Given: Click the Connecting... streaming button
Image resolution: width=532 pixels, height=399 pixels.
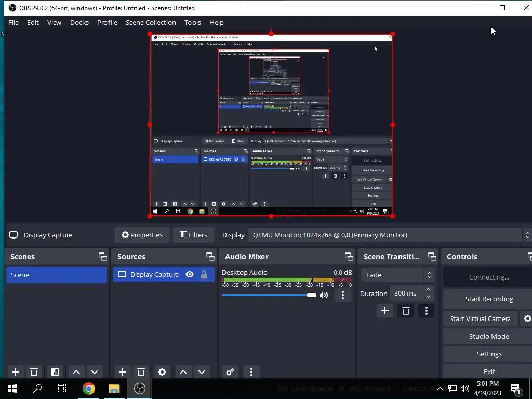Looking at the screenshot, I should pyautogui.click(x=489, y=277).
